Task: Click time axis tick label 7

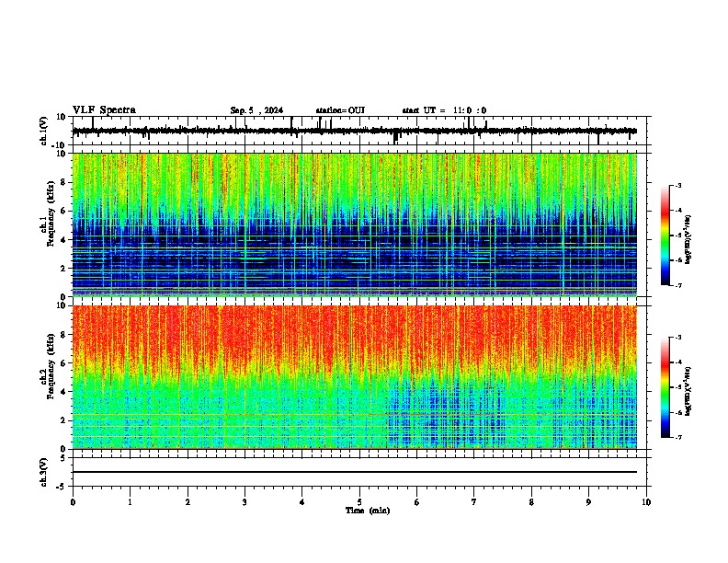Action: (474, 502)
